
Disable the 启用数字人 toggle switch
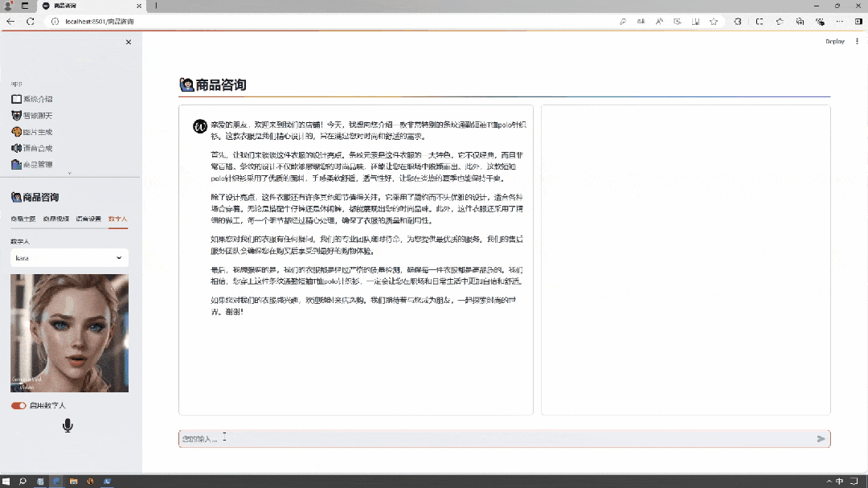coord(18,405)
